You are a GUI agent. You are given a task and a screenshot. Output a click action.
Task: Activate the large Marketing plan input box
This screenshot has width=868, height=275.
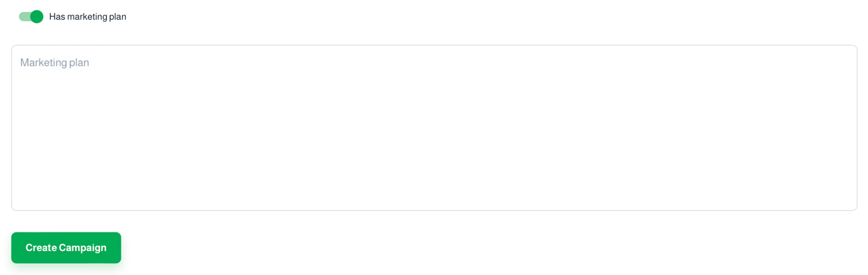(434, 128)
